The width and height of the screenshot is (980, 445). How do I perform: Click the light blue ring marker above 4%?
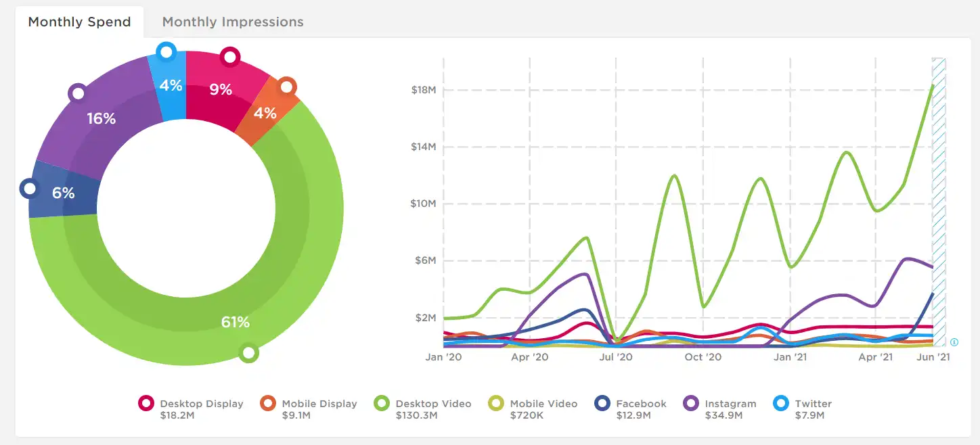[166, 51]
